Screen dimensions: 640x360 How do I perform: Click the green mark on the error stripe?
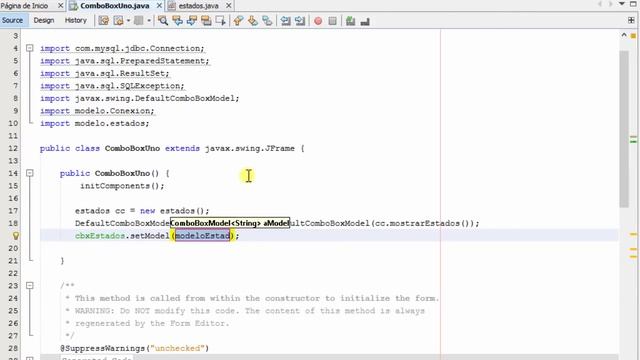click(633, 142)
